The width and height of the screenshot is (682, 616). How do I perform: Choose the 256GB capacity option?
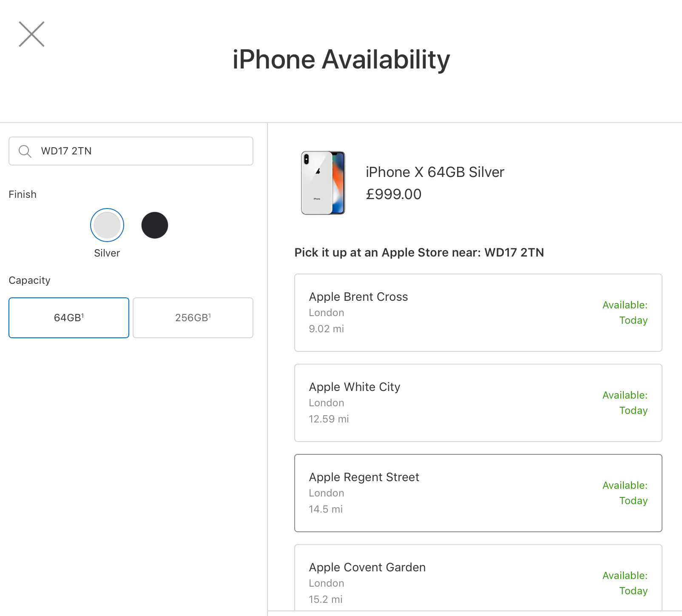click(x=193, y=318)
